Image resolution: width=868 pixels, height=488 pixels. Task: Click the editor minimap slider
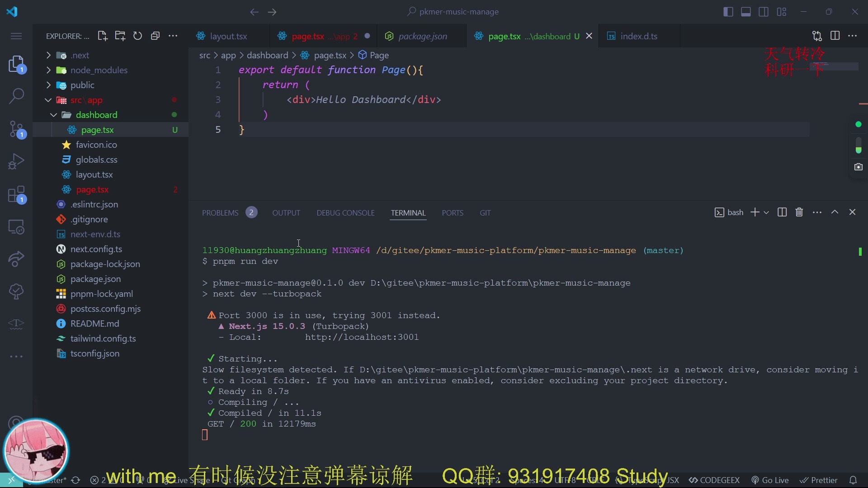click(x=834, y=66)
